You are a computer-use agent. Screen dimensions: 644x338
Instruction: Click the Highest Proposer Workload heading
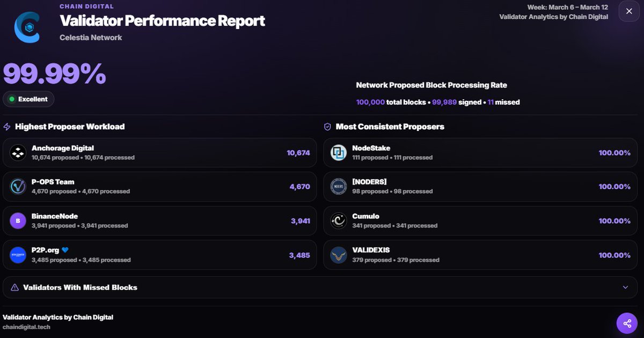coord(70,127)
